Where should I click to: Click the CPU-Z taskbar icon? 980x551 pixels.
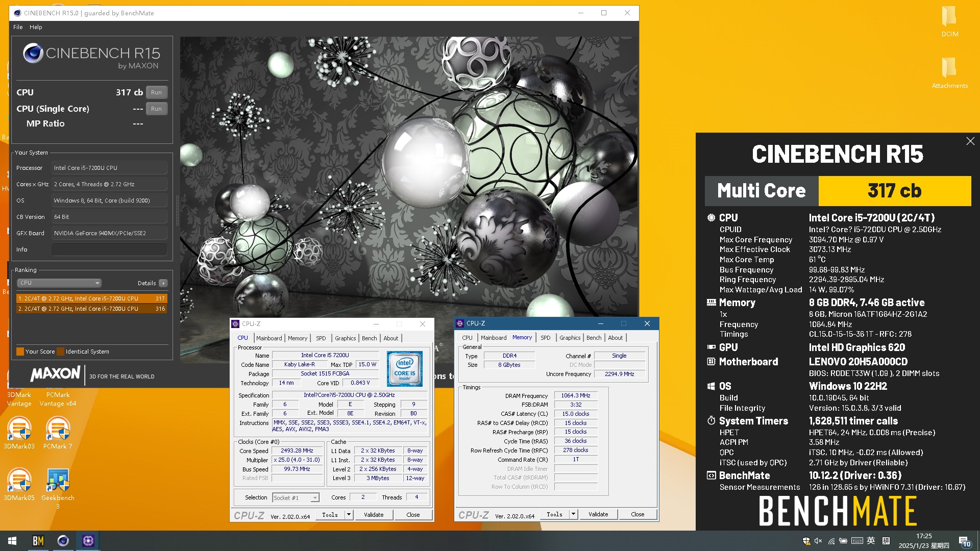tap(88, 541)
